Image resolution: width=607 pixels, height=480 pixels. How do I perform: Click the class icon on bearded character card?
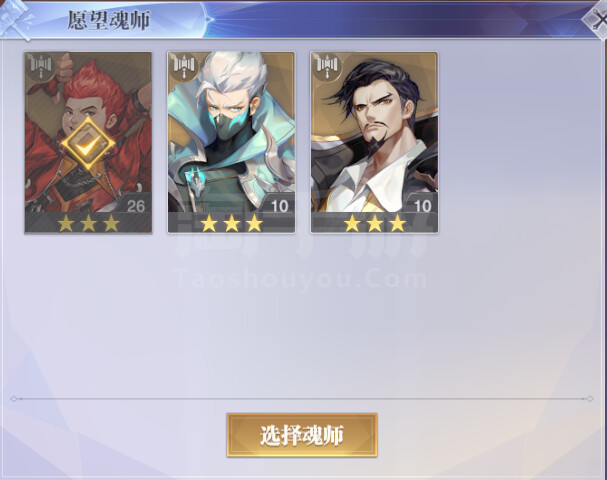[327, 65]
